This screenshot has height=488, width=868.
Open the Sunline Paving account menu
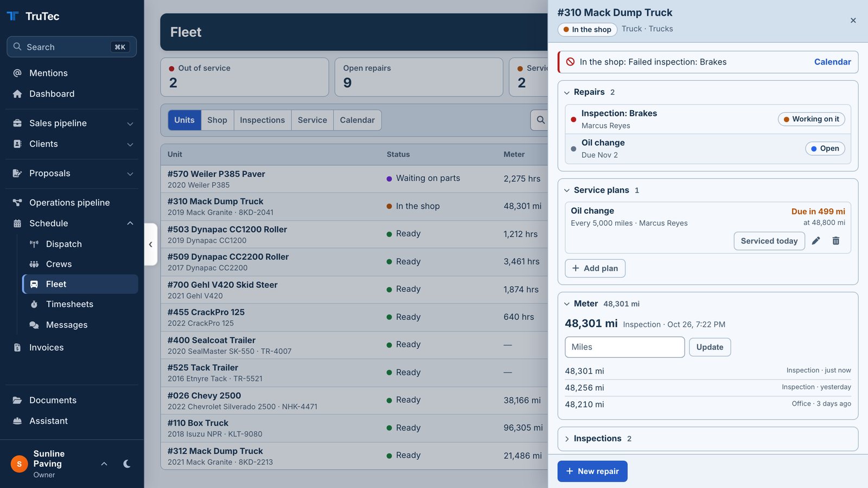tap(60, 464)
